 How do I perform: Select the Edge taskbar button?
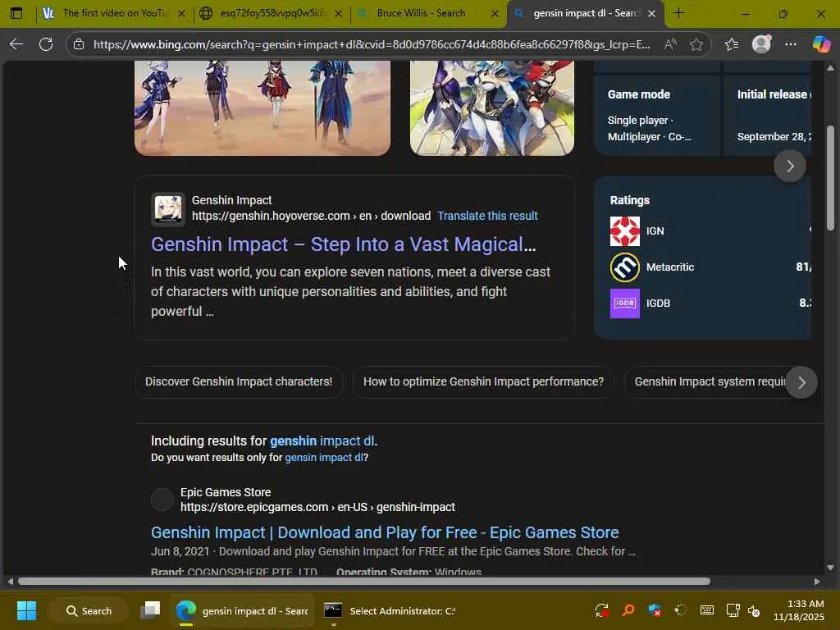click(x=242, y=610)
